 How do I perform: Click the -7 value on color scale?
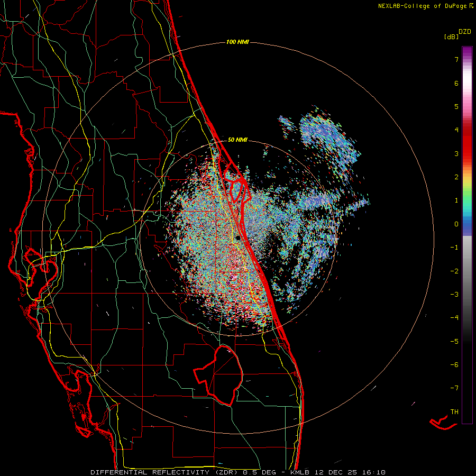tap(454, 388)
